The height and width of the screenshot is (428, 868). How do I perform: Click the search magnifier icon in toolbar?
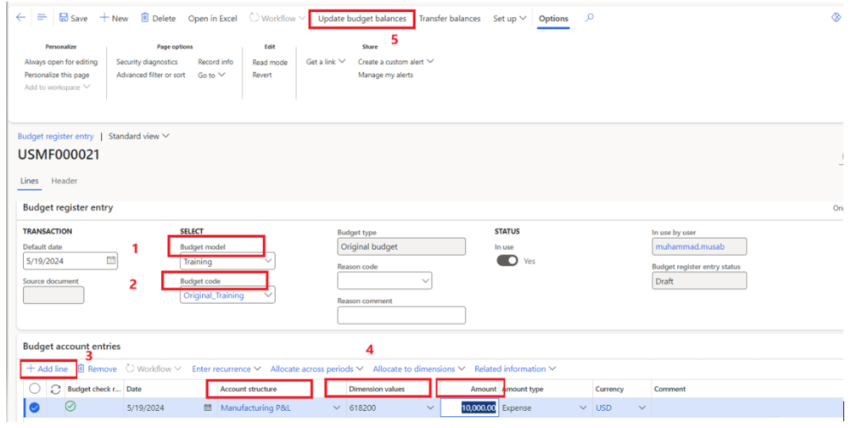tap(590, 18)
